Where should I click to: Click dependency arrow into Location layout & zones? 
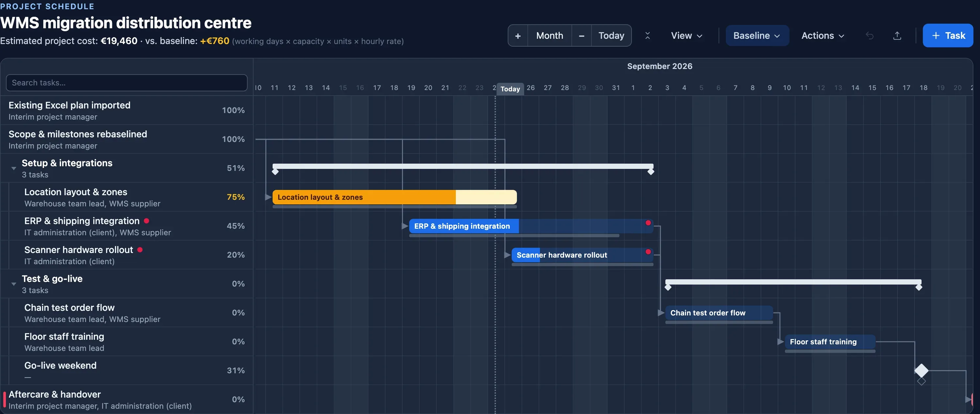tap(269, 197)
